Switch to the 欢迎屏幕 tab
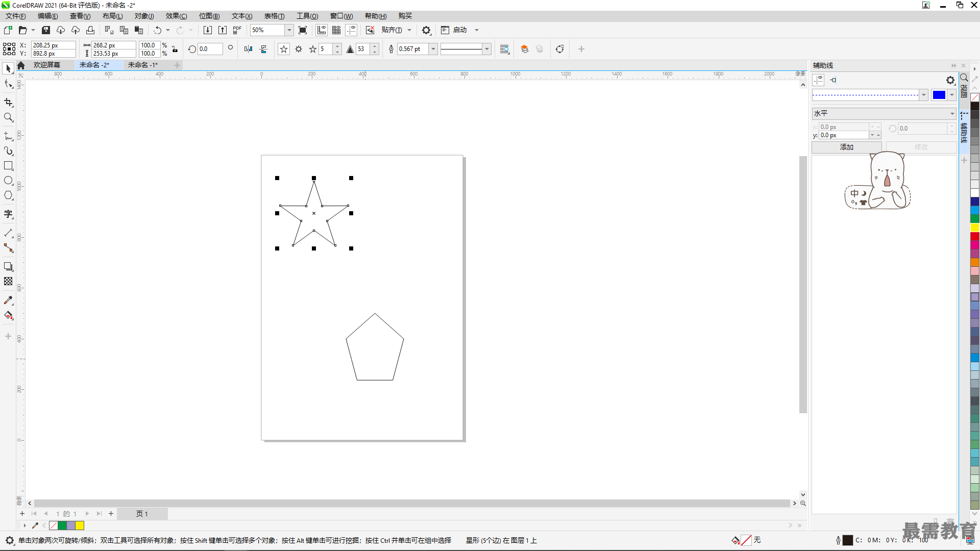980x551 pixels. point(47,65)
